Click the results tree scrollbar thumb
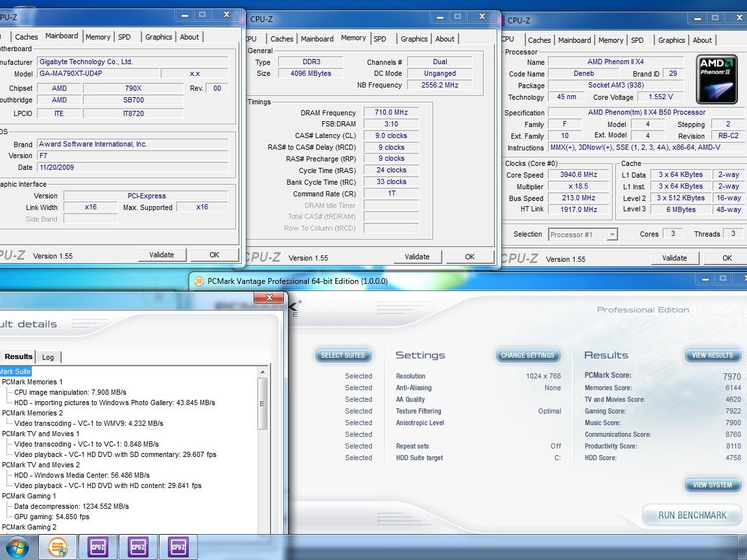Image resolution: width=747 pixels, height=560 pixels. (263, 403)
